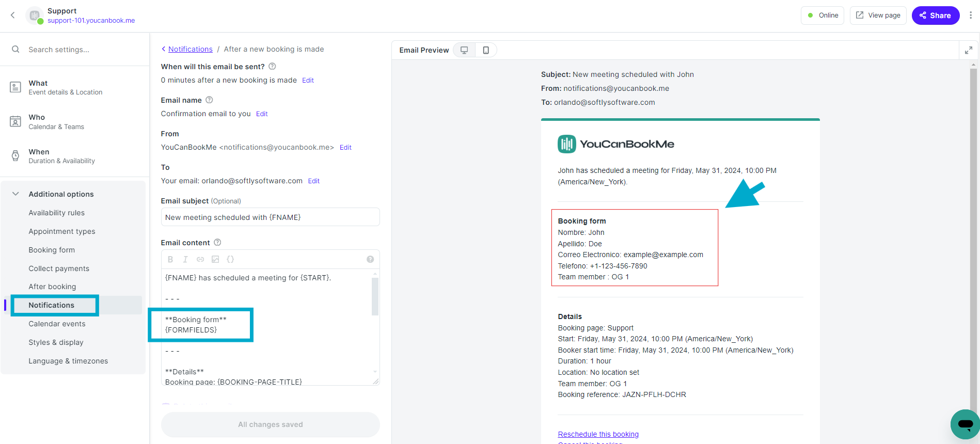Focus the Search settings field
Image resolution: width=980 pixels, height=444 pixels.
point(75,50)
